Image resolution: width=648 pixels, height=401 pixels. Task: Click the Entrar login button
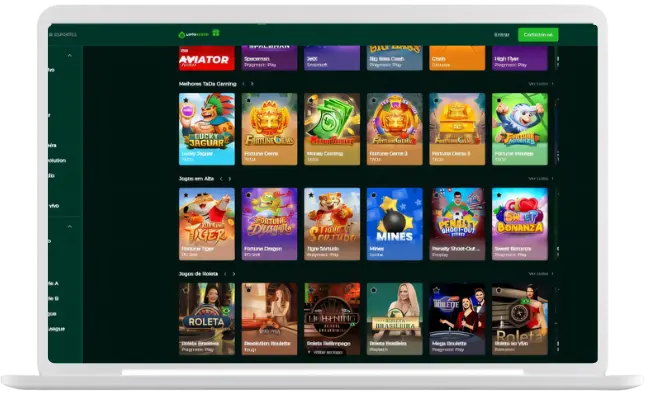(x=502, y=35)
